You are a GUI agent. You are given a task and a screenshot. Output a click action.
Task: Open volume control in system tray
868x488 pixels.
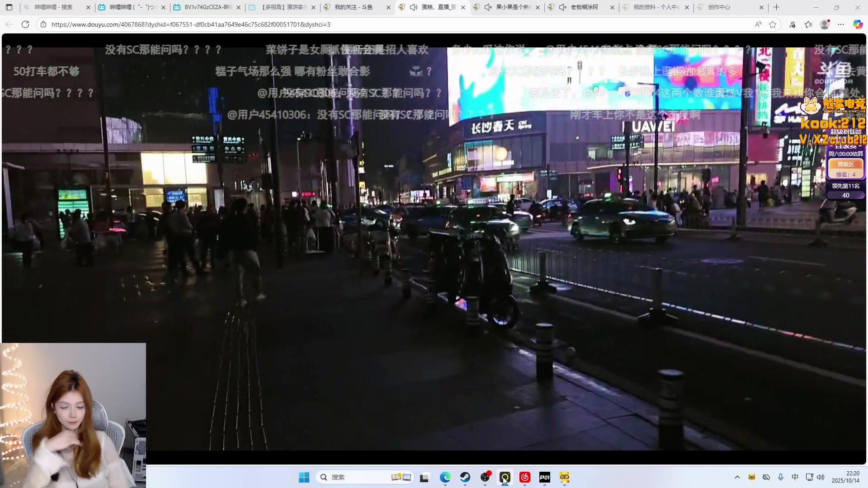[821, 477]
